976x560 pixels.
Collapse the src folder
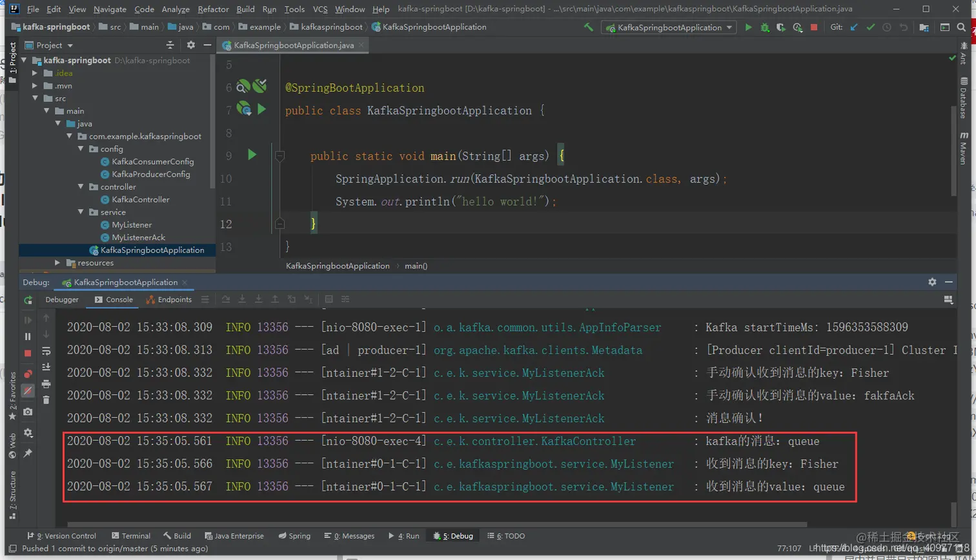36,99
